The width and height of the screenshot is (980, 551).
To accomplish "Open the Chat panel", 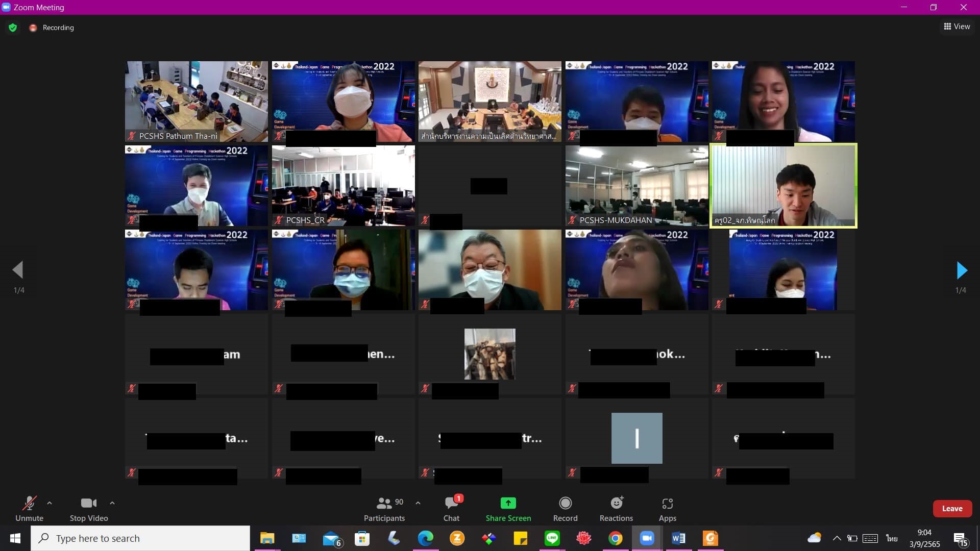I will point(451,509).
